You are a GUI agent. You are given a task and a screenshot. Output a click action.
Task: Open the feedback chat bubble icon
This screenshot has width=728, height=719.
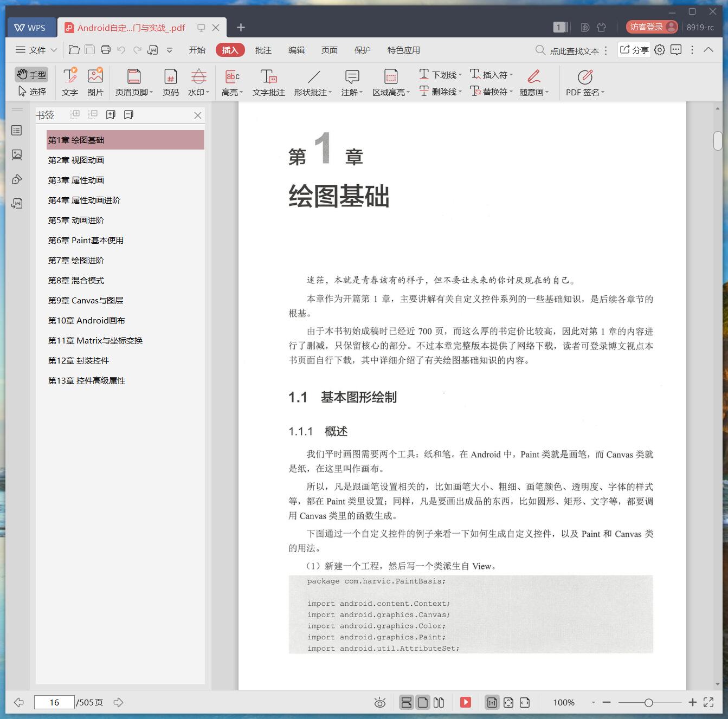pos(676,50)
